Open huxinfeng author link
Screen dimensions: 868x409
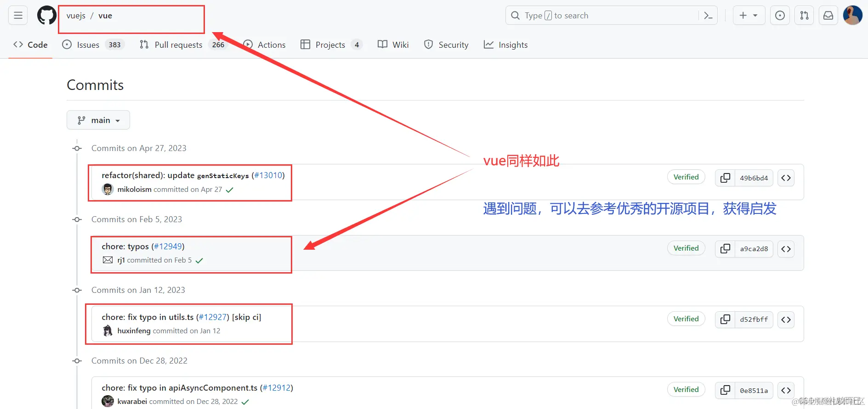tap(134, 331)
